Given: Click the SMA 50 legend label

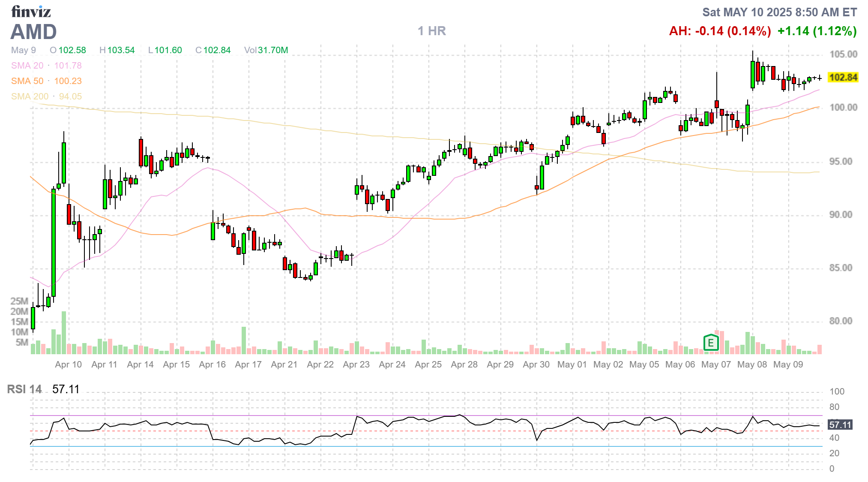Looking at the screenshot, I should pos(27,81).
